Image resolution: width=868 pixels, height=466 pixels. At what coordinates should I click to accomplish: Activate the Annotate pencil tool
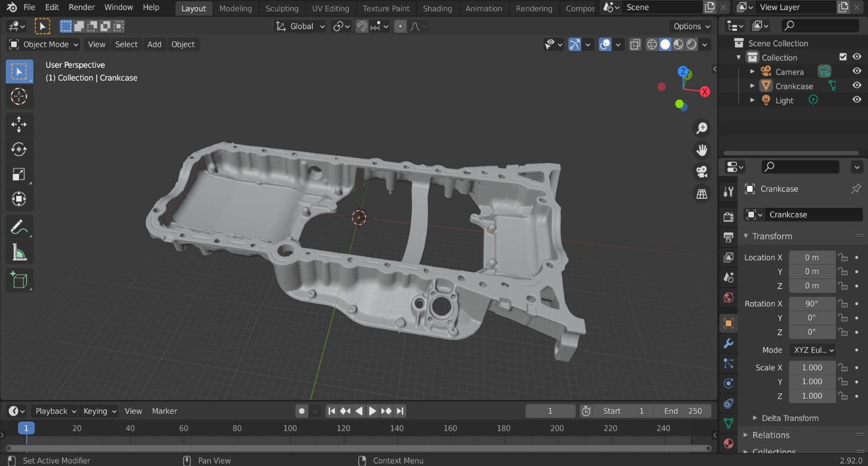click(19, 227)
